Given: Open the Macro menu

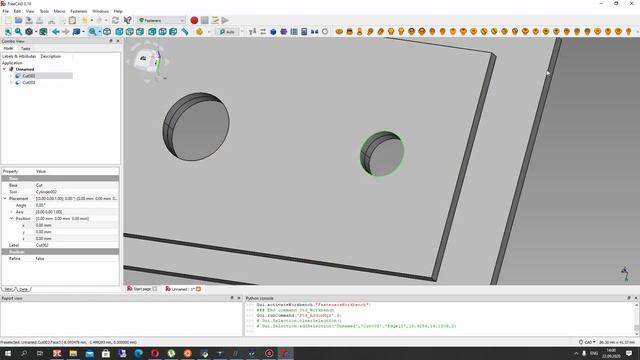Looking at the screenshot, I should point(59,11).
